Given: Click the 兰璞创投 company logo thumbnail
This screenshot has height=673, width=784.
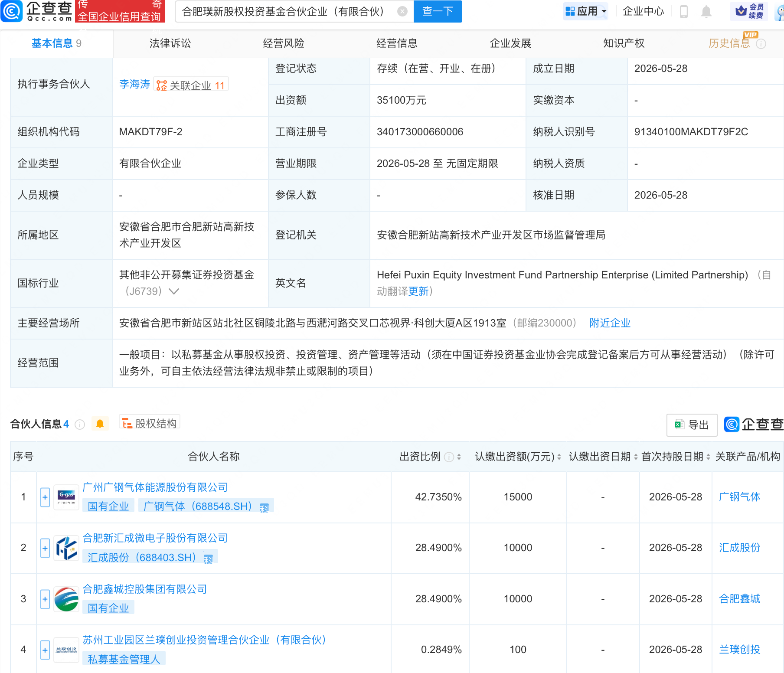Looking at the screenshot, I should coord(66,650).
